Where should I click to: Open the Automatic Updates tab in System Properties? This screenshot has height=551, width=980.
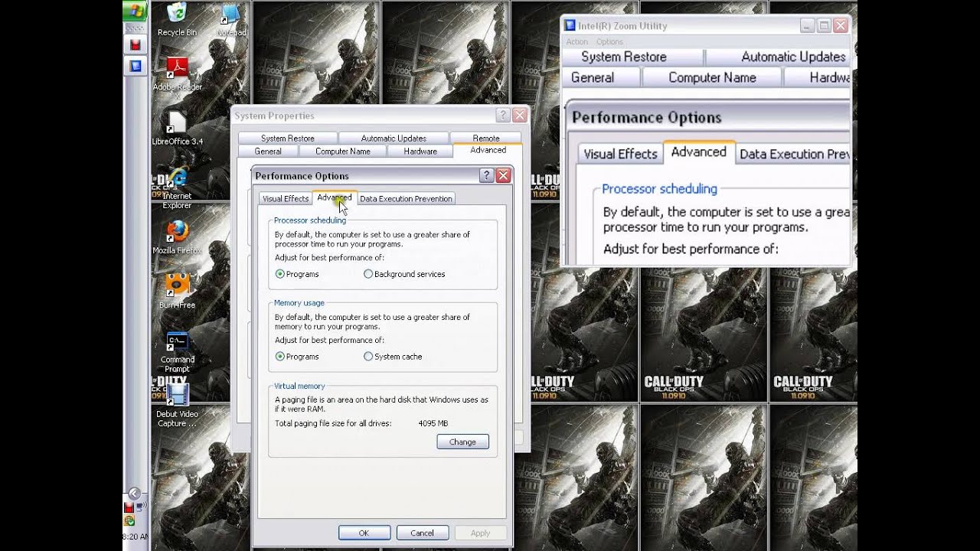pyautogui.click(x=394, y=139)
